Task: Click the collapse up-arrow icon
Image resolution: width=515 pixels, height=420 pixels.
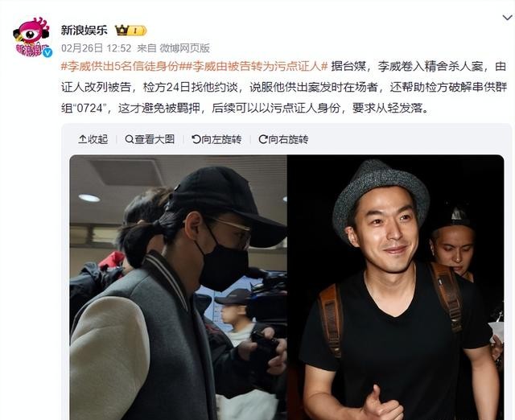Action: (x=82, y=139)
